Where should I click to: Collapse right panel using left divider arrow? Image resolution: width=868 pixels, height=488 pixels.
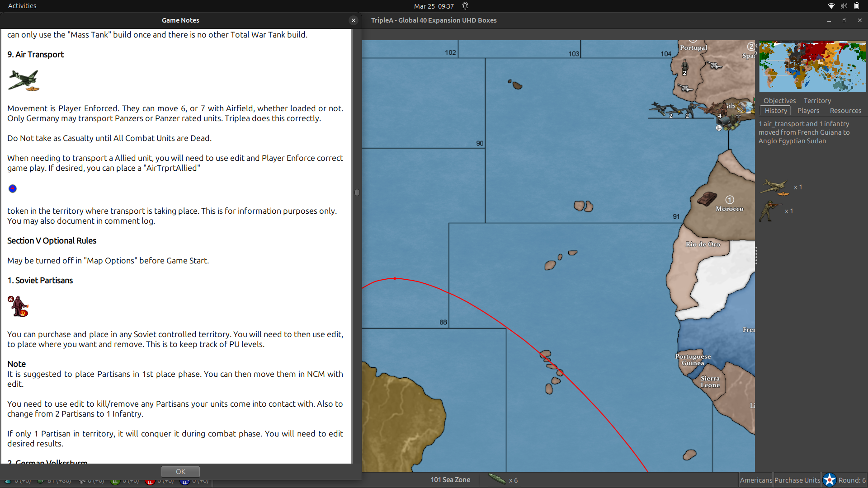tap(756, 46)
